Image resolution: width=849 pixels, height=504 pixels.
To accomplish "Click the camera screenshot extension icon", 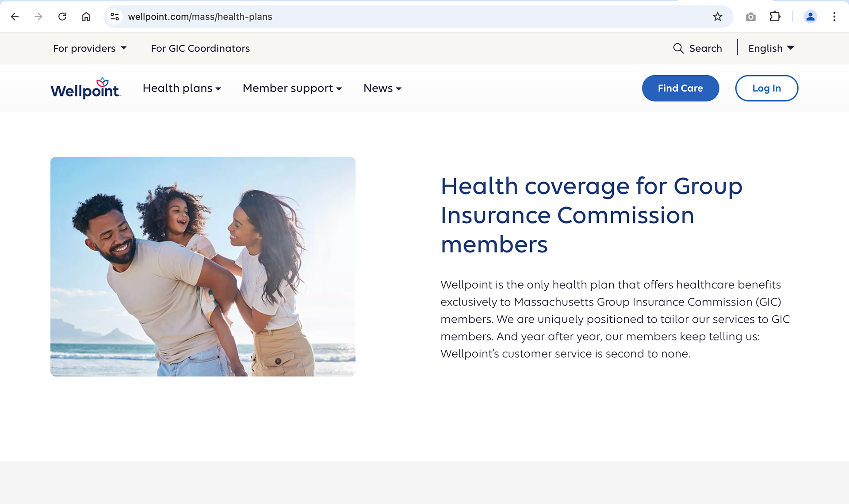I will pos(750,17).
